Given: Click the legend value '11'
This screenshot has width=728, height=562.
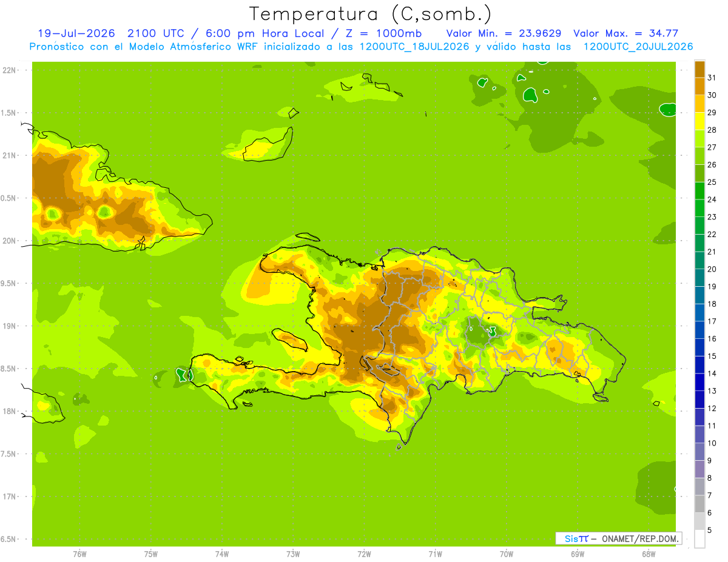Looking at the screenshot, I should [x=712, y=426].
